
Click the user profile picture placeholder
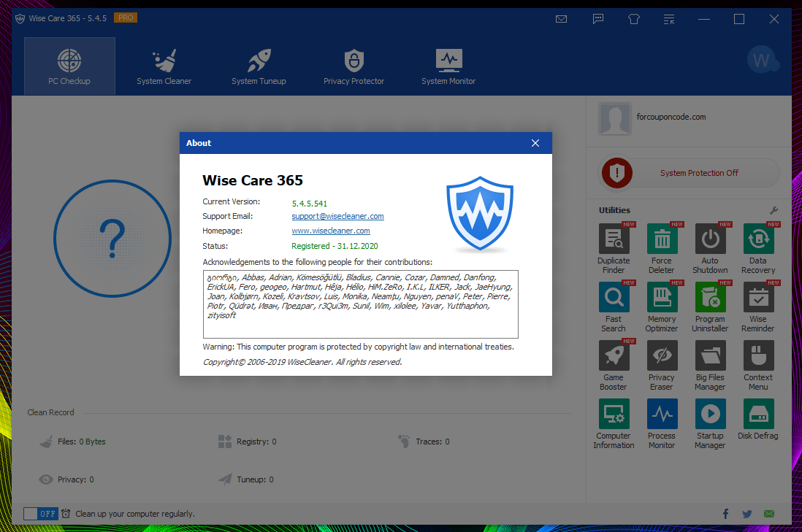[615, 118]
